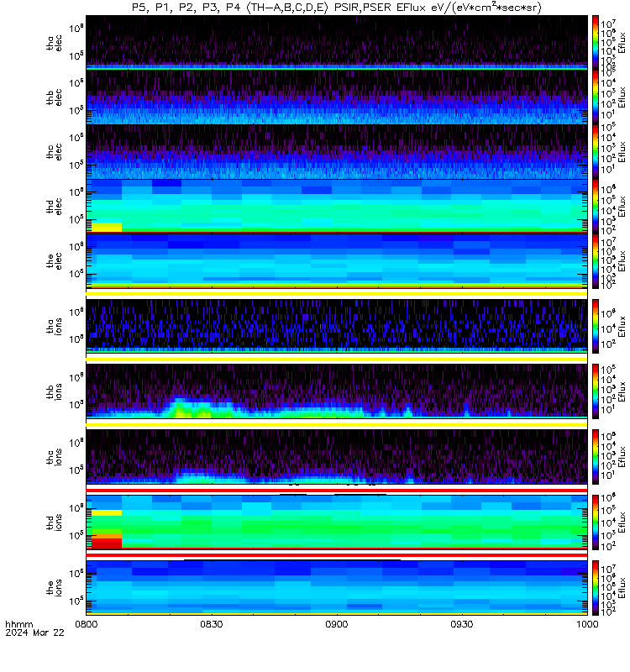Click the red block at start of thd ions

tap(107, 543)
